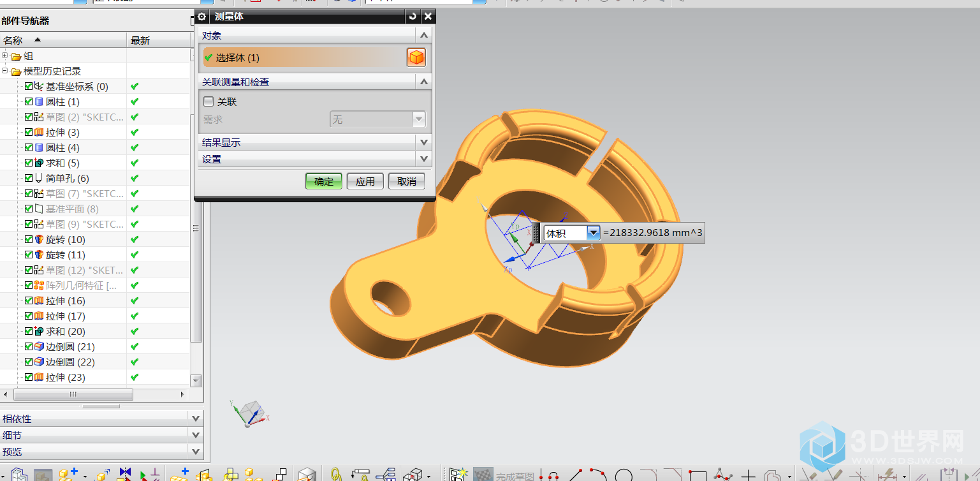
Task: Select the Profile sketch tool
Action: point(549,475)
